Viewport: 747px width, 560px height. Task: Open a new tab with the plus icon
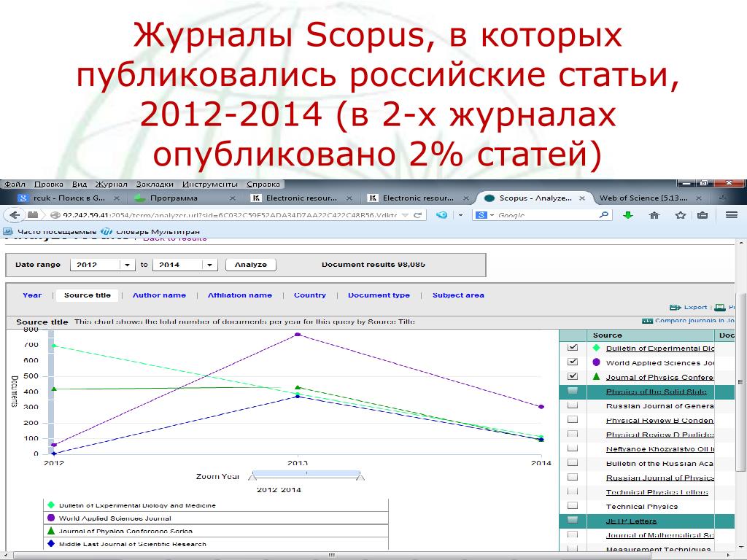(723, 198)
